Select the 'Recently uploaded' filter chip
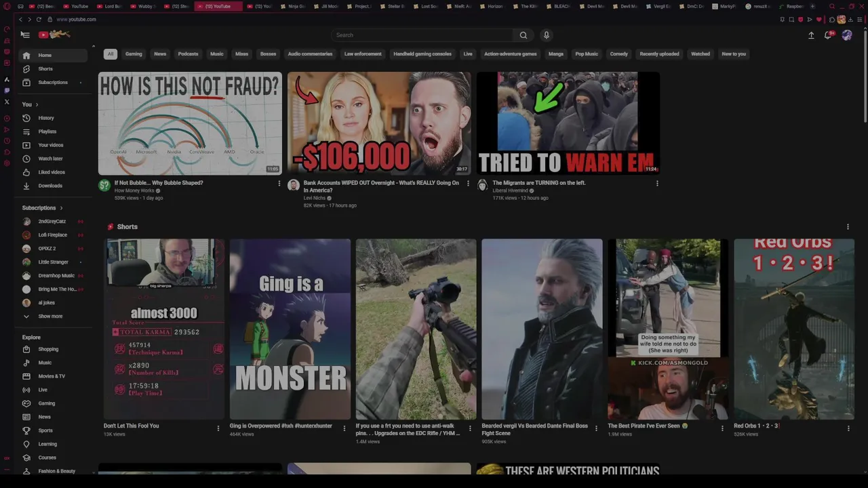This screenshot has height=488, width=868. [659, 54]
